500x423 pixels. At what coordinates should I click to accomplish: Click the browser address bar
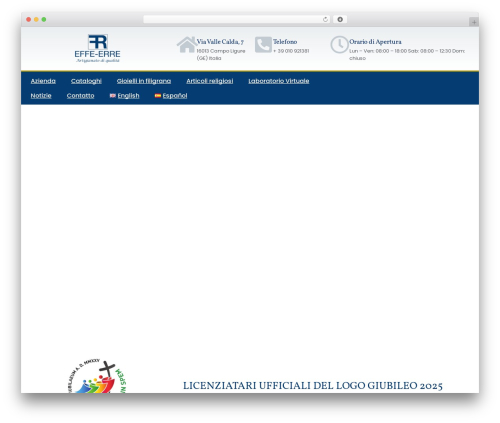[x=237, y=19]
